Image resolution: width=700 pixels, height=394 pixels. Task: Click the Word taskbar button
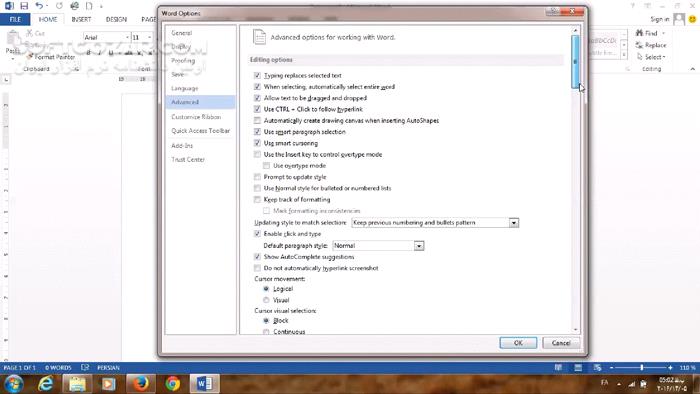[x=204, y=383]
